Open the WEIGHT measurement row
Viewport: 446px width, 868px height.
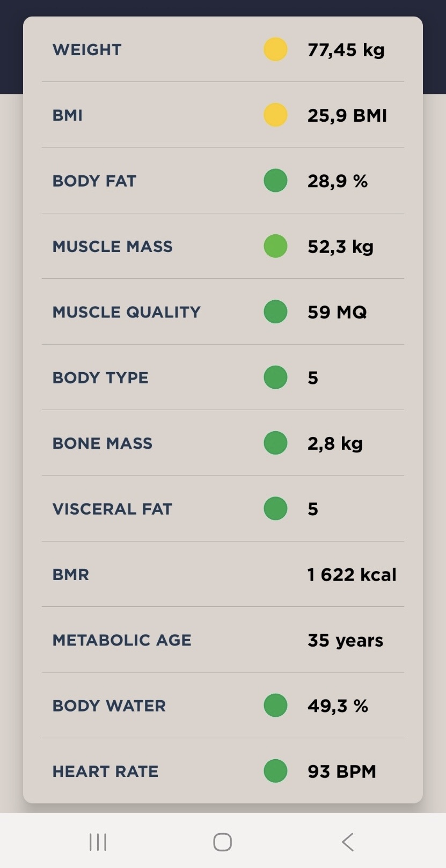click(223, 49)
